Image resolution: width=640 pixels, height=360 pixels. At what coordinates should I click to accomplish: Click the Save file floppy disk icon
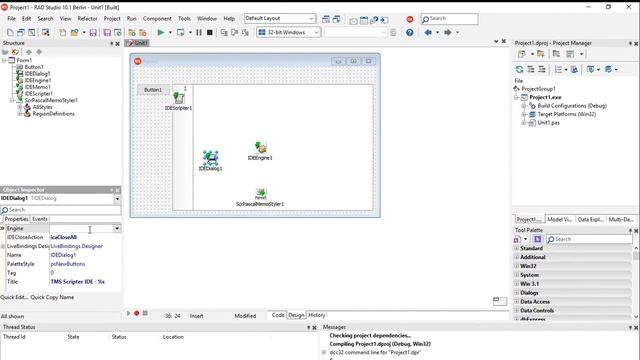(x=93, y=32)
